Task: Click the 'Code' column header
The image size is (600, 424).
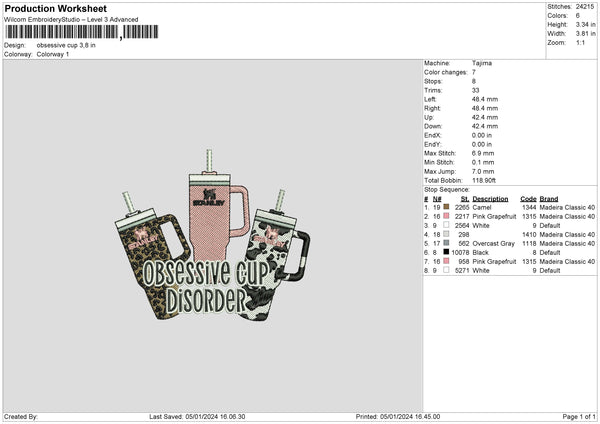Action: (x=528, y=199)
